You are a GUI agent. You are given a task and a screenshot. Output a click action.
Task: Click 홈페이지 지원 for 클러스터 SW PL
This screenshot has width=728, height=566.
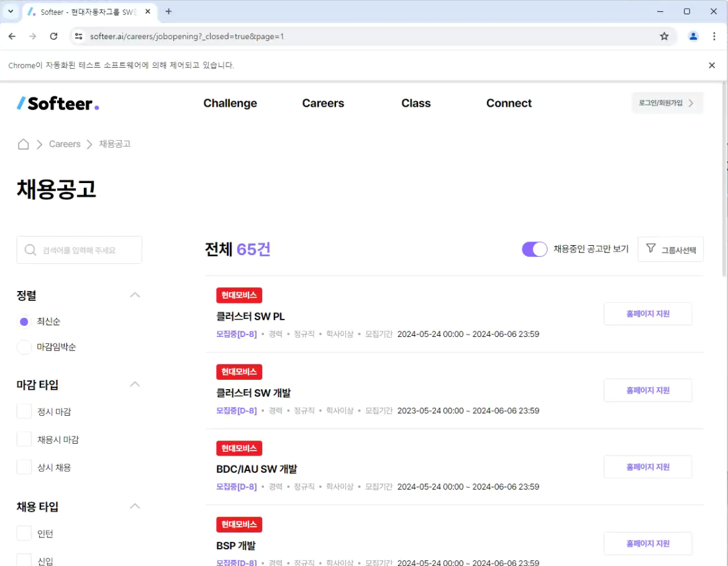(648, 314)
